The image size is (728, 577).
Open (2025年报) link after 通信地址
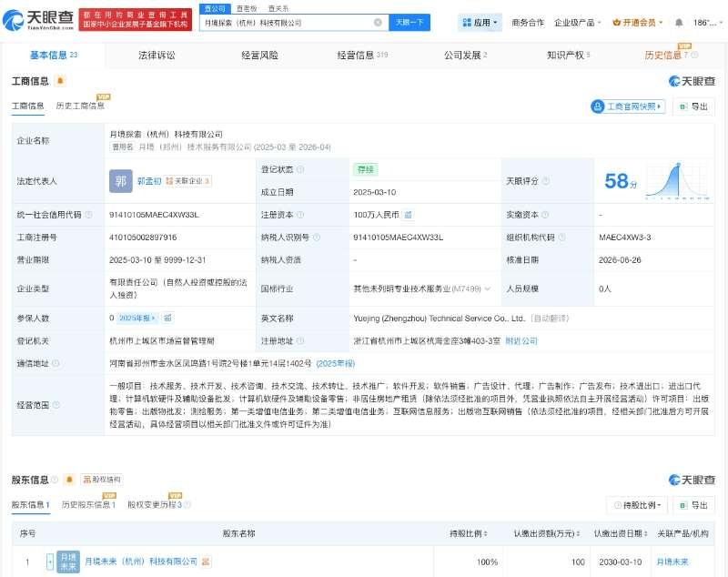pos(335,363)
